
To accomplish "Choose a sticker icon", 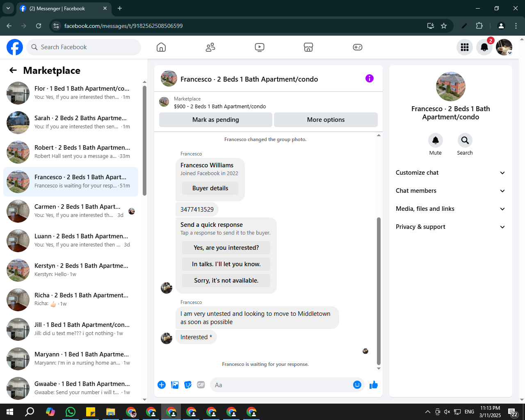I will pyautogui.click(x=188, y=385).
